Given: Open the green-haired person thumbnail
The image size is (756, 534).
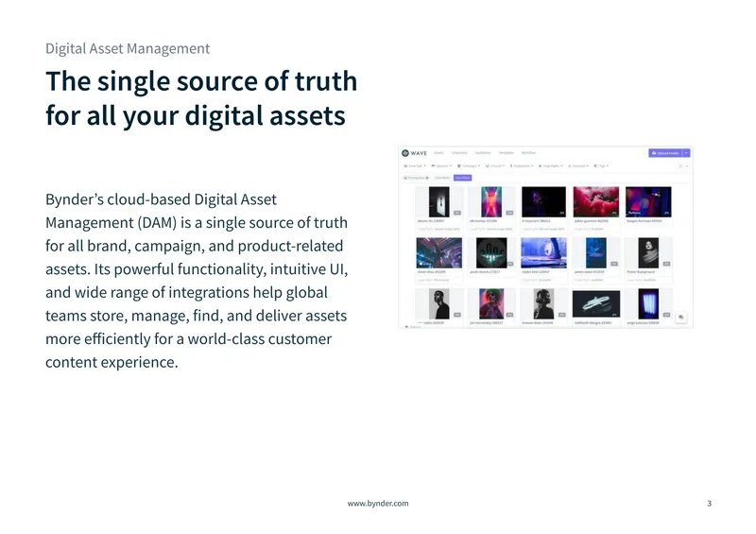Looking at the screenshot, I should tap(491, 304).
